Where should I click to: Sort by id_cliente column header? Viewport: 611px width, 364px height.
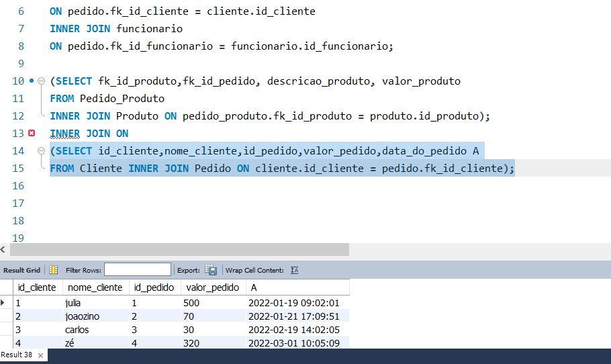[38, 287]
